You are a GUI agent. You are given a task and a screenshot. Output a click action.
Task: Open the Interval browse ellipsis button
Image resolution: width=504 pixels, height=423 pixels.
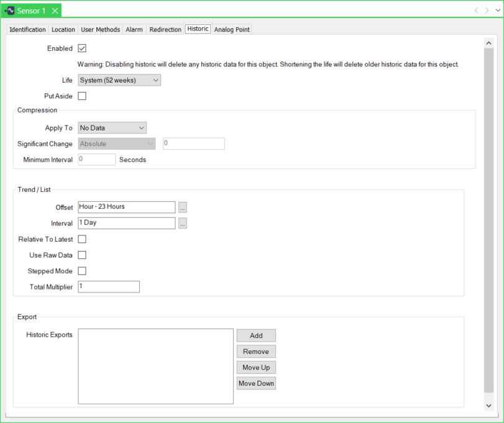click(182, 223)
